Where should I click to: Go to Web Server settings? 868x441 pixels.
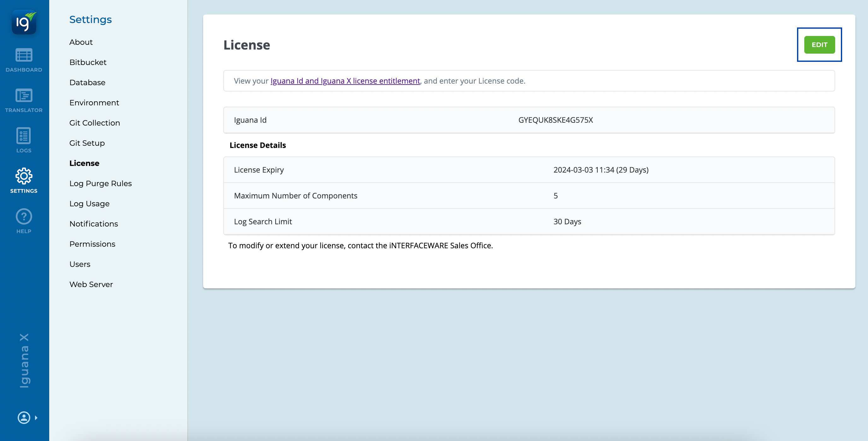click(91, 285)
